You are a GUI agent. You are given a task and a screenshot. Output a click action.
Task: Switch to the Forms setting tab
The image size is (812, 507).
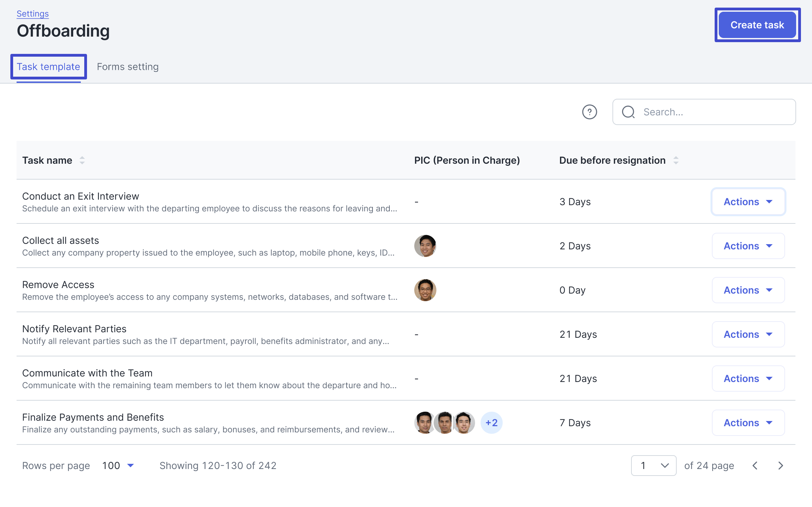tap(128, 67)
